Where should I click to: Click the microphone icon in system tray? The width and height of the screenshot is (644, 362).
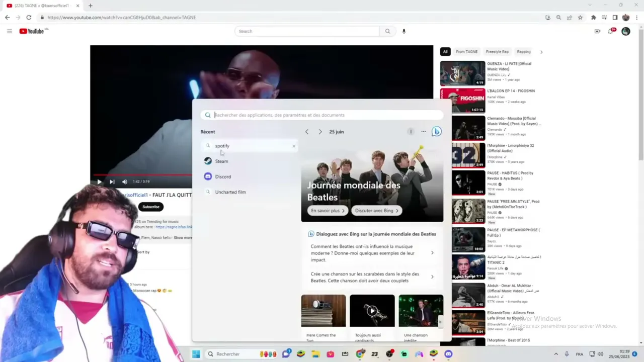[567, 354]
